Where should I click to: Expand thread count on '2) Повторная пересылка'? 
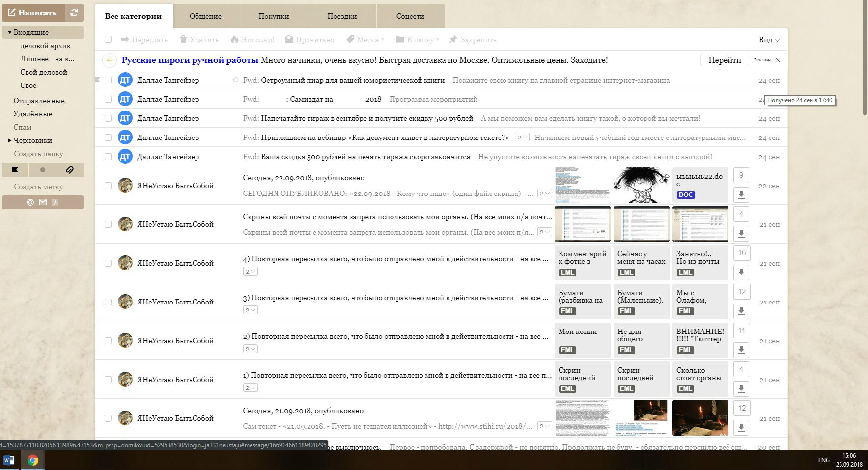251,349
